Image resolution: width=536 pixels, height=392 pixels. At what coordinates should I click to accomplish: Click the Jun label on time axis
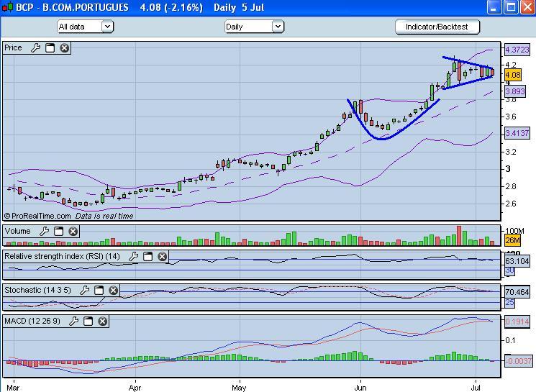[360, 388]
